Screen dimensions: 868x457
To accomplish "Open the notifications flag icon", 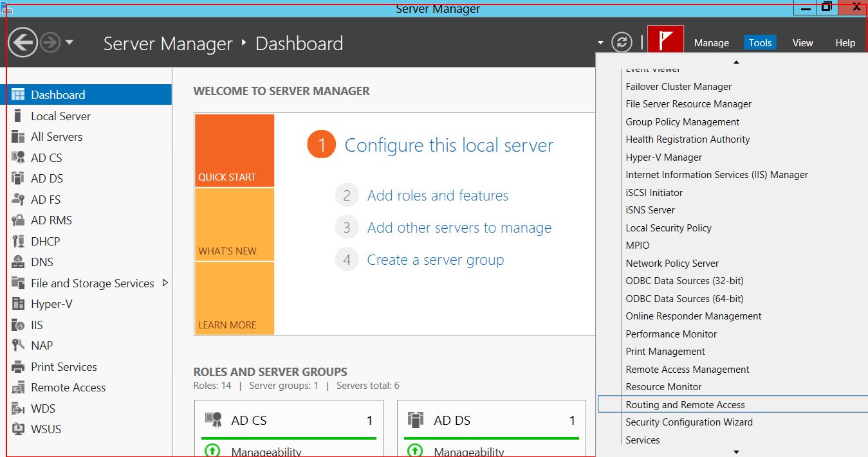I will [665, 42].
